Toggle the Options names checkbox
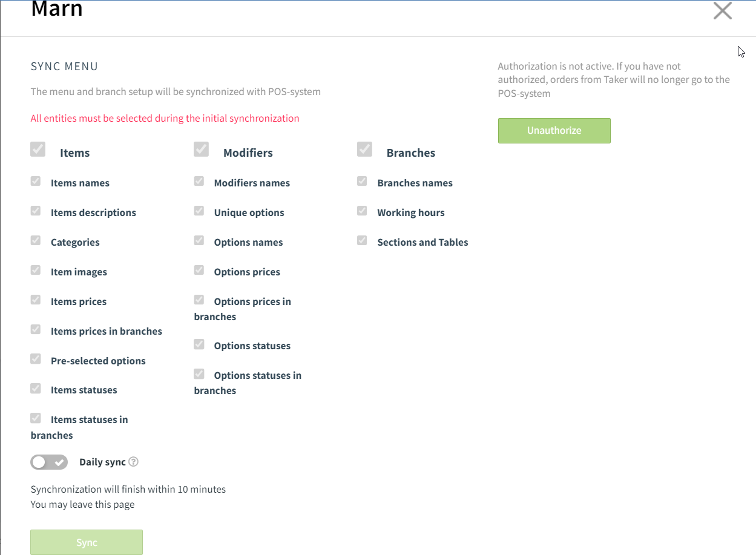The width and height of the screenshot is (756, 555). (x=199, y=240)
